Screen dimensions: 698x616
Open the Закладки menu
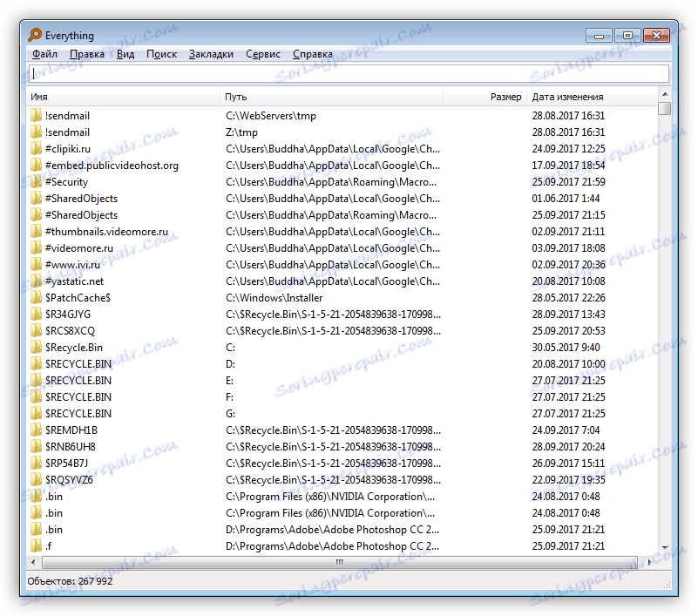pyautogui.click(x=211, y=54)
